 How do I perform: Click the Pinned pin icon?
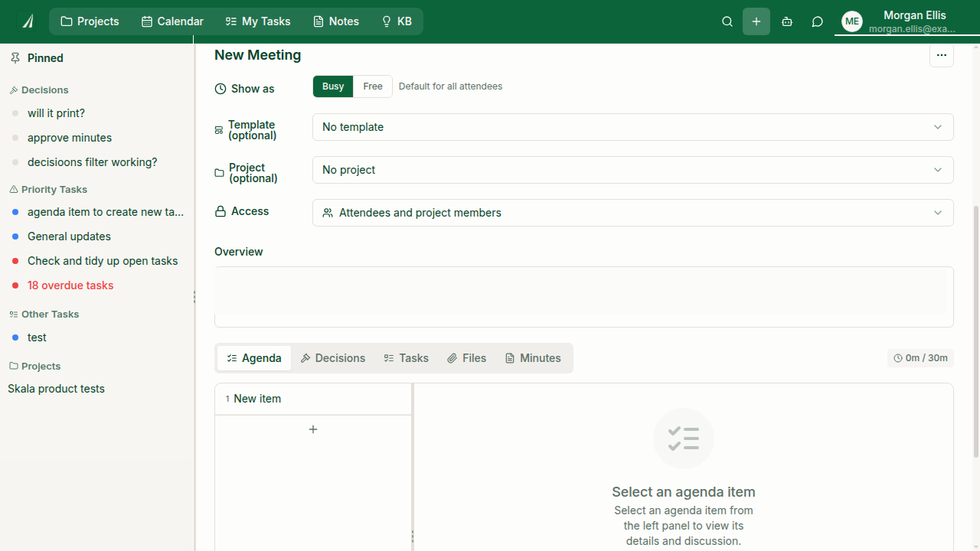(15, 58)
